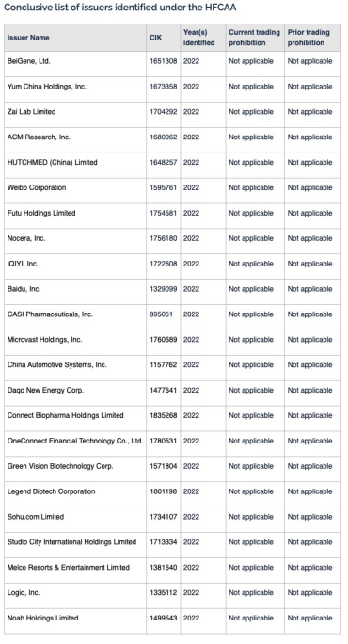Image resolution: width=348 pixels, height=644 pixels.
Task: Select the Yum China Holdings, Inc. row
Action: point(172,87)
